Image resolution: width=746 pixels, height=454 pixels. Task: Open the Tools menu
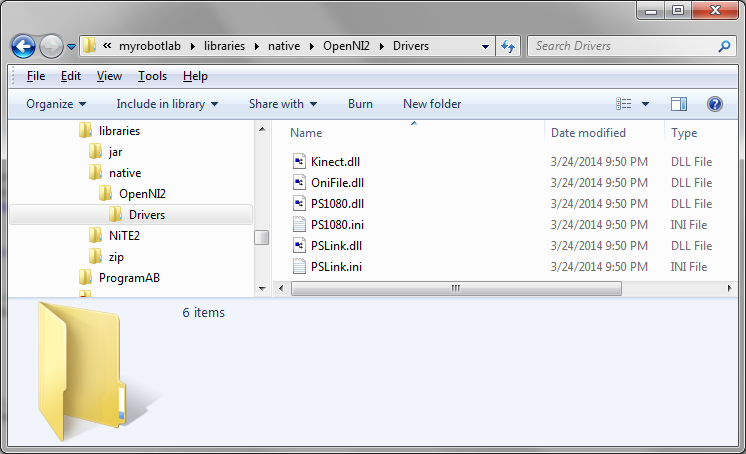click(x=152, y=76)
